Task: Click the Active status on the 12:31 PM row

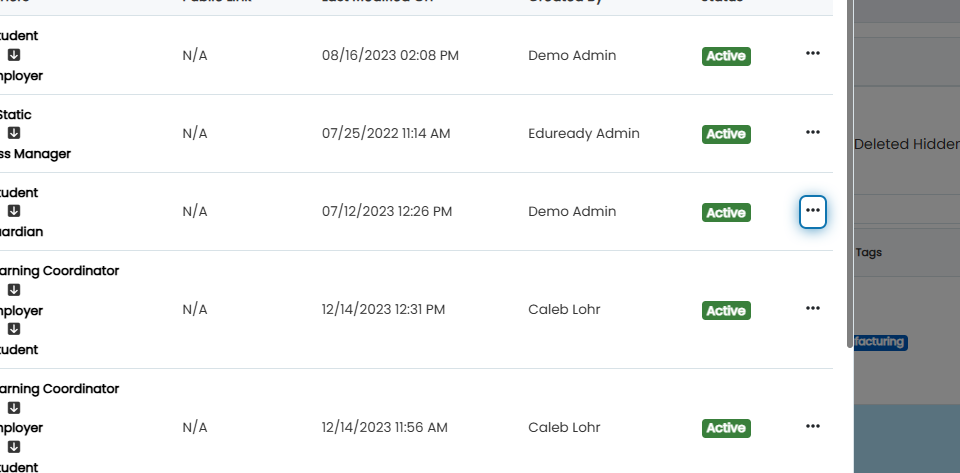Action: click(726, 310)
